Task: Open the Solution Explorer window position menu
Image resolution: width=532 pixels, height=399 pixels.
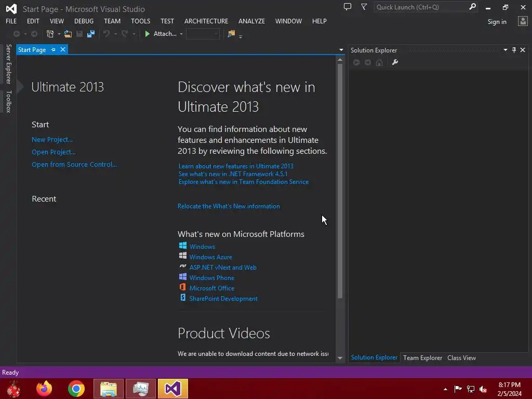Action: (505, 50)
